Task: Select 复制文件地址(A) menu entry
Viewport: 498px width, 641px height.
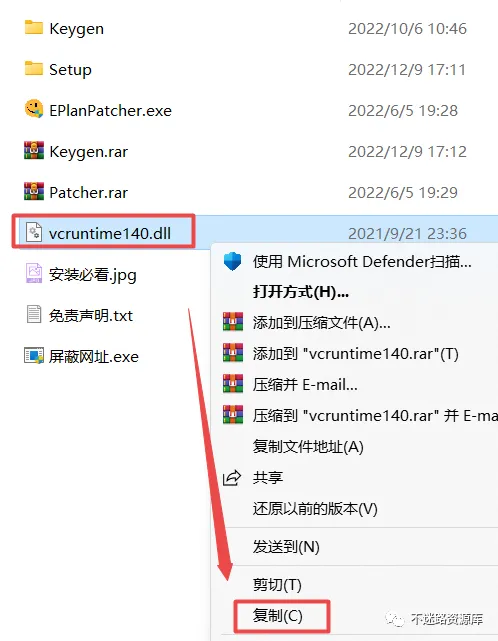Action: (x=308, y=446)
